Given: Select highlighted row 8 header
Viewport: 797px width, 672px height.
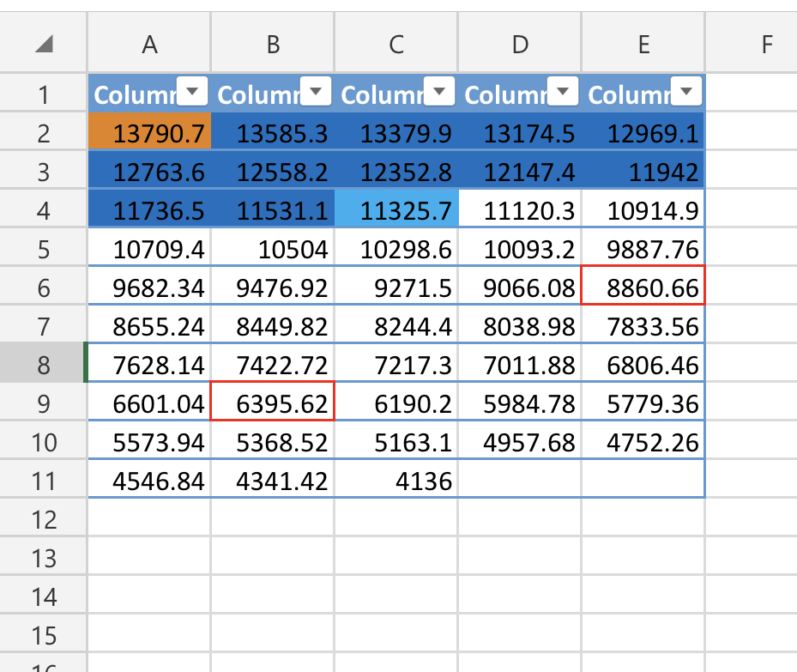Looking at the screenshot, I should click(x=43, y=363).
